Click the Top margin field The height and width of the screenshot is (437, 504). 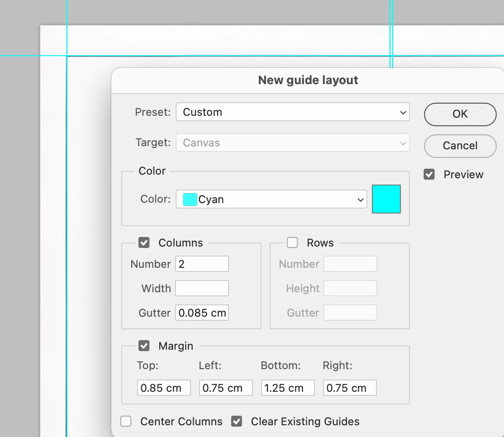pos(164,388)
